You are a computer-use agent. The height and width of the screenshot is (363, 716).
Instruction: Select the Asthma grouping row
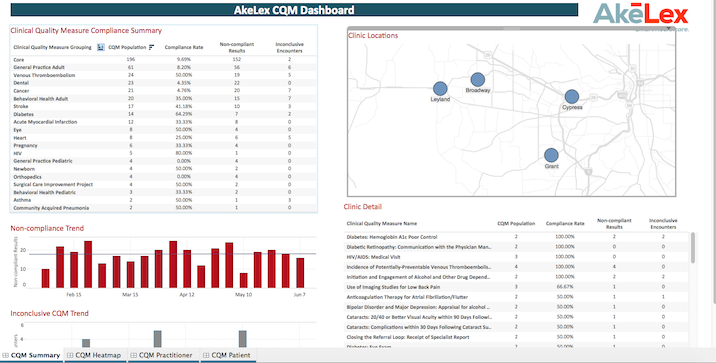(163, 200)
